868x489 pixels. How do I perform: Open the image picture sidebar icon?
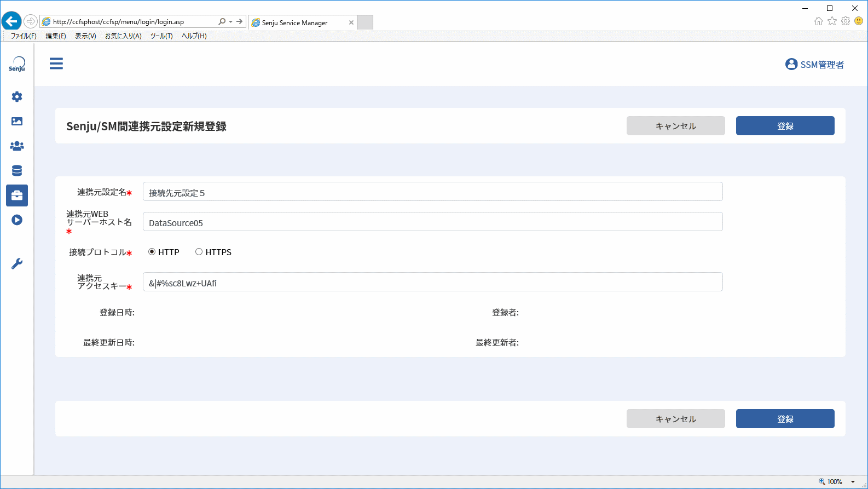(17, 121)
